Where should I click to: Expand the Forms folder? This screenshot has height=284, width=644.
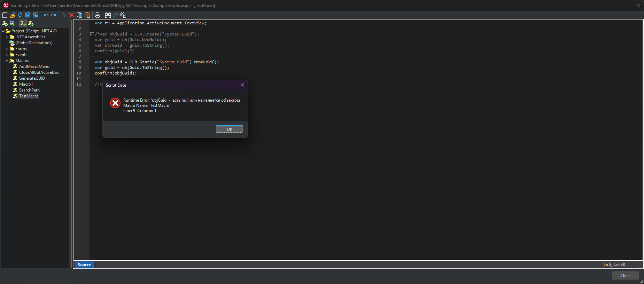click(7, 49)
